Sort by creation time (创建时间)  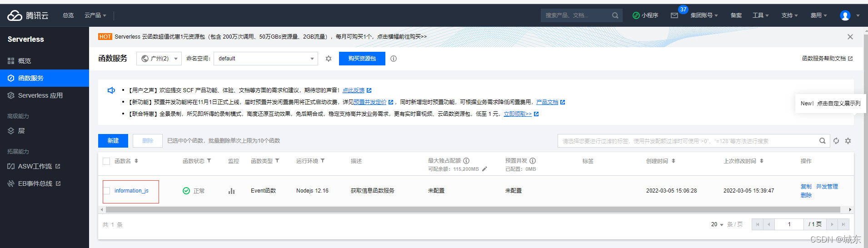click(673, 161)
